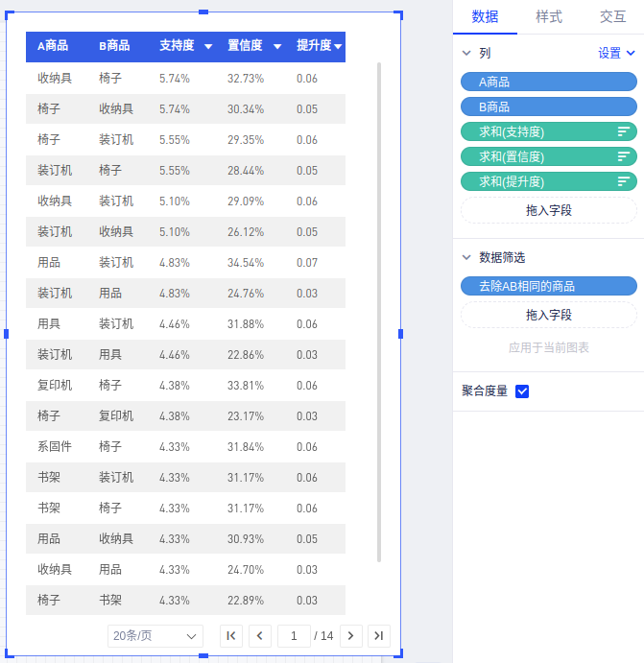Click sort arrow on 置信度 column header
The width and height of the screenshot is (644, 663).
click(277, 47)
